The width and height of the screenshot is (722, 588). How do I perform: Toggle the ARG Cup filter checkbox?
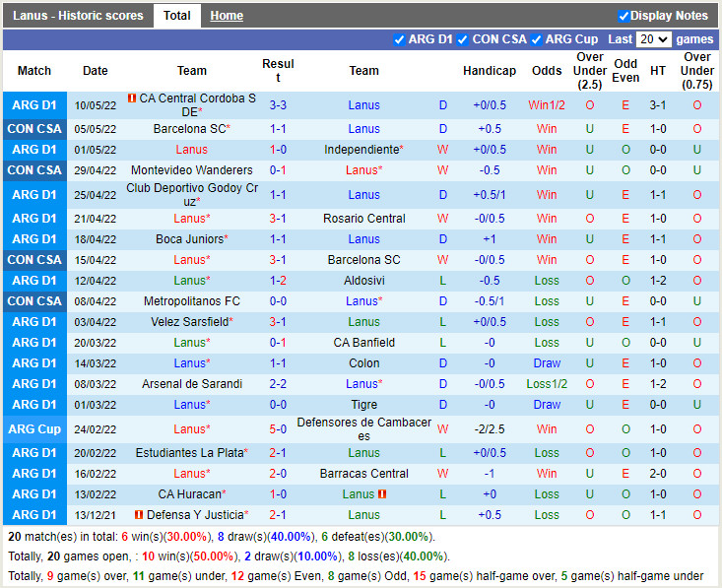point(536,39)
